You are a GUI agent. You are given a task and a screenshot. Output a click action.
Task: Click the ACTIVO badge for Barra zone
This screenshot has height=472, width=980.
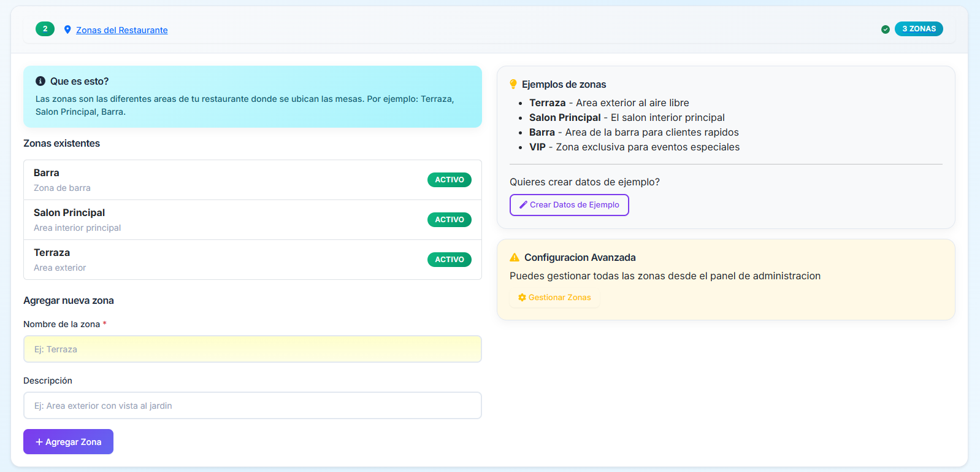pyautogui.click(x=449, y=180)
